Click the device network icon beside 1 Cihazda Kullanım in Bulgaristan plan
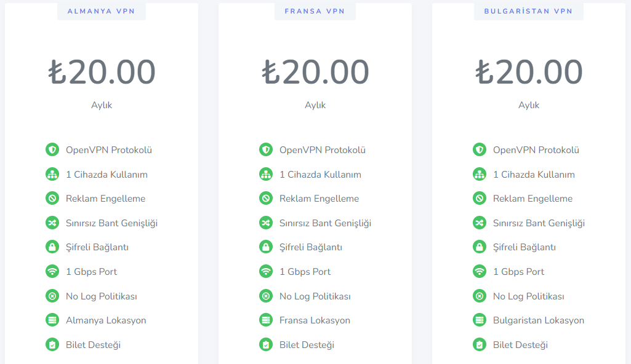The height and width of the screenshot is (364, 631). coord(480,175)
